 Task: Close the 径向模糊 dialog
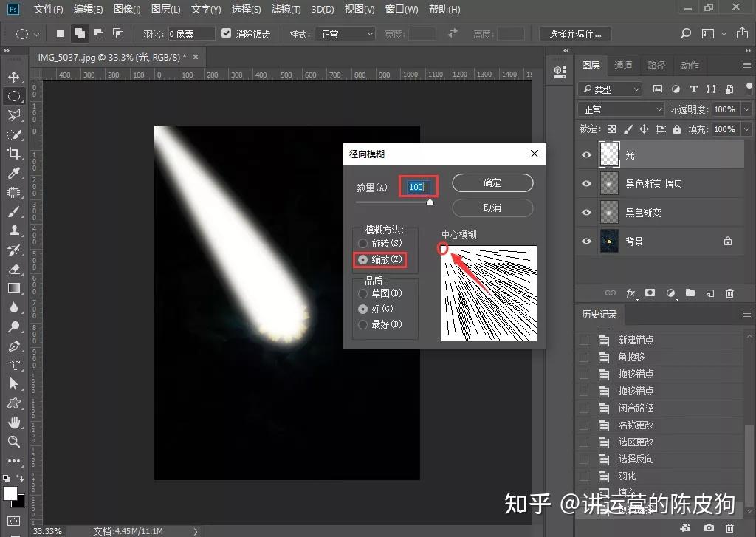click(535, 154)
